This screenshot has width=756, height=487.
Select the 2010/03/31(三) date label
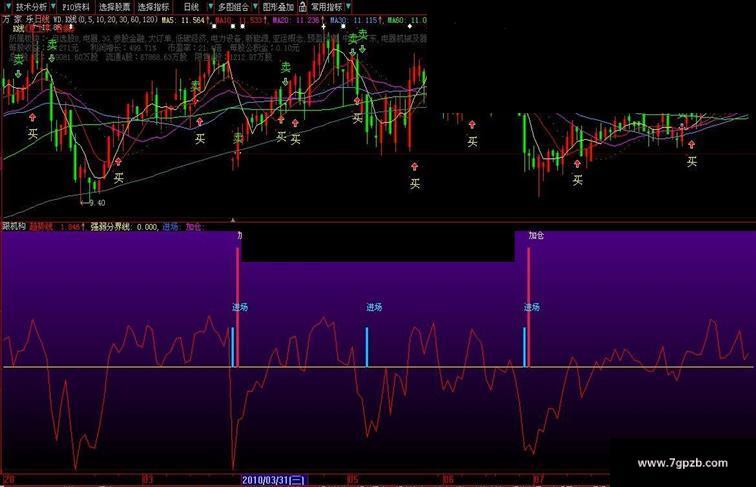273,480
